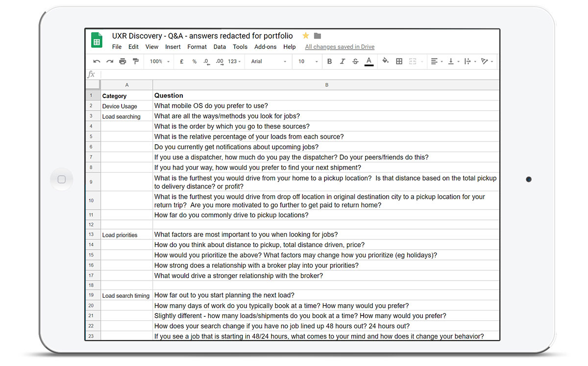The image size is (588, 366).
Task: Open the font size 10 dropdown
Action: 308,61
